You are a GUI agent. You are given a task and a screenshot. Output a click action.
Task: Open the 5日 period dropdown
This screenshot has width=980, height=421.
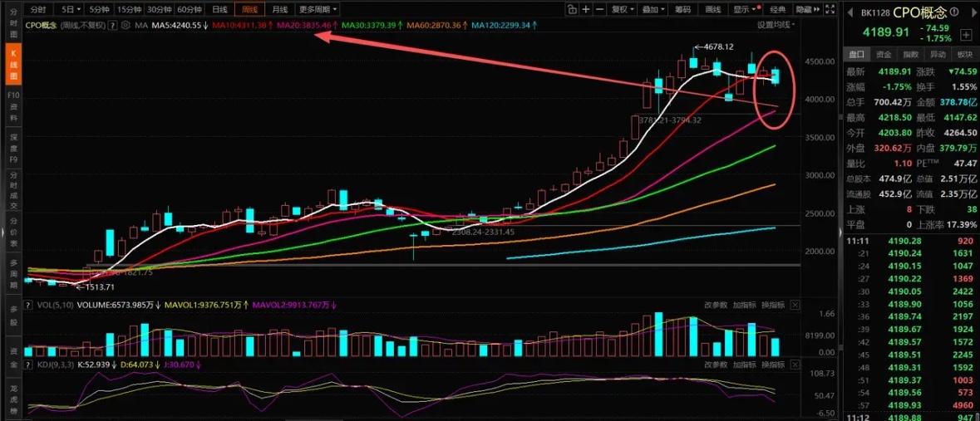click(71, 9)
